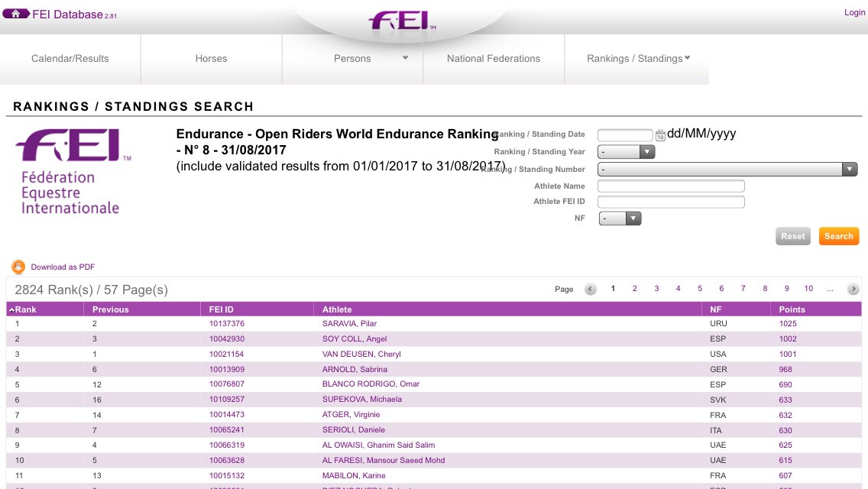The width and height of the screenshot is (868, 489).
Task: Click the 607 points value
Action: (785, 476)
